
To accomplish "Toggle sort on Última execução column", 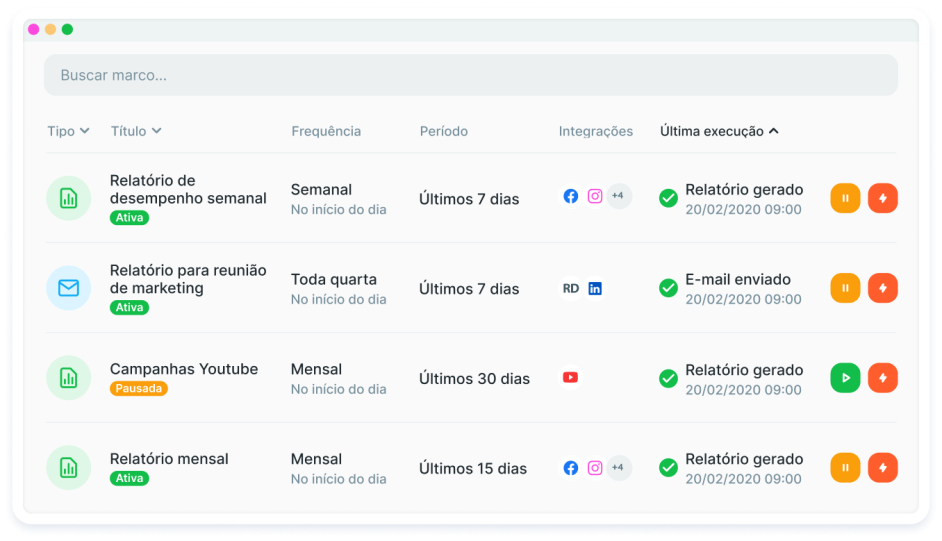I will (x=719, y=131).
